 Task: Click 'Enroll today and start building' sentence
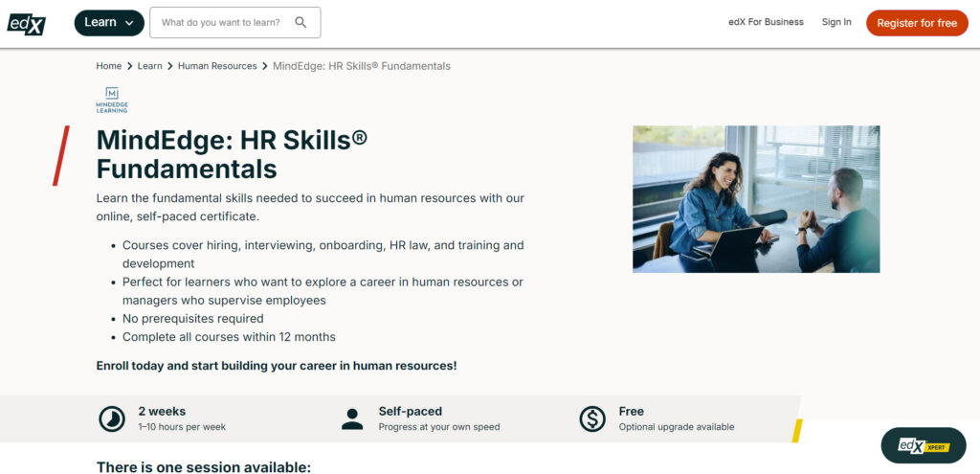coord(277,366)
